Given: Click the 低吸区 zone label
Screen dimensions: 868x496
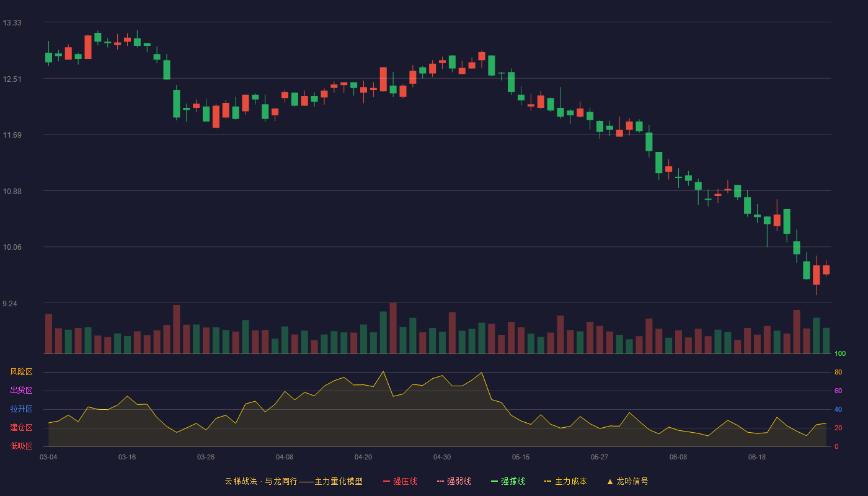Looking at the screenshot, I should coord(21,446).
